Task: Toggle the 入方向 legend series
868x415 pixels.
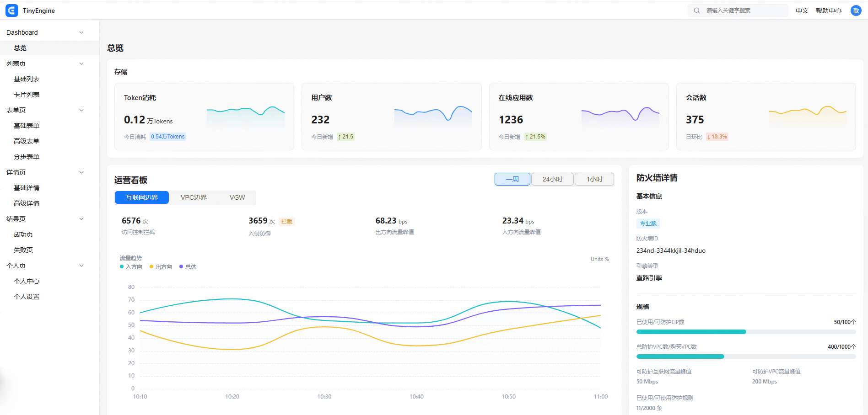Action: pos(131,267)
